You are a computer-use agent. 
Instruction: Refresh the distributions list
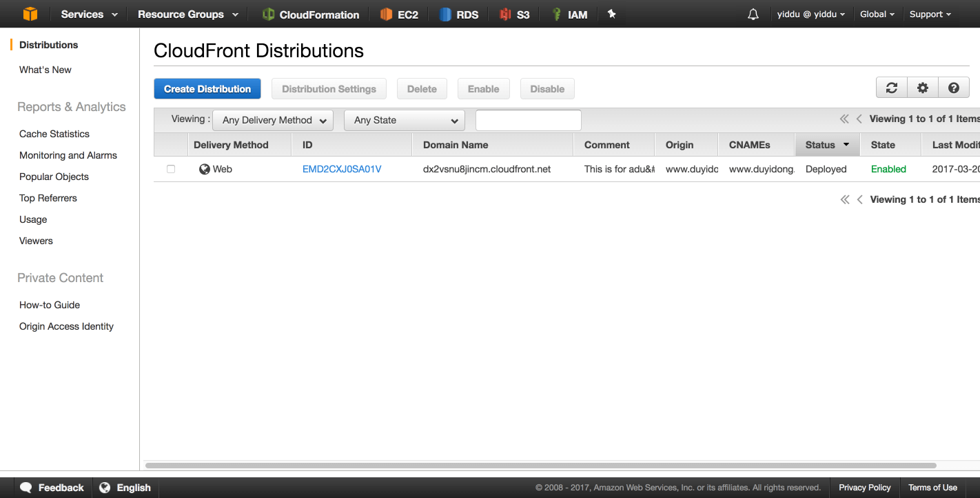pos(892,88)
